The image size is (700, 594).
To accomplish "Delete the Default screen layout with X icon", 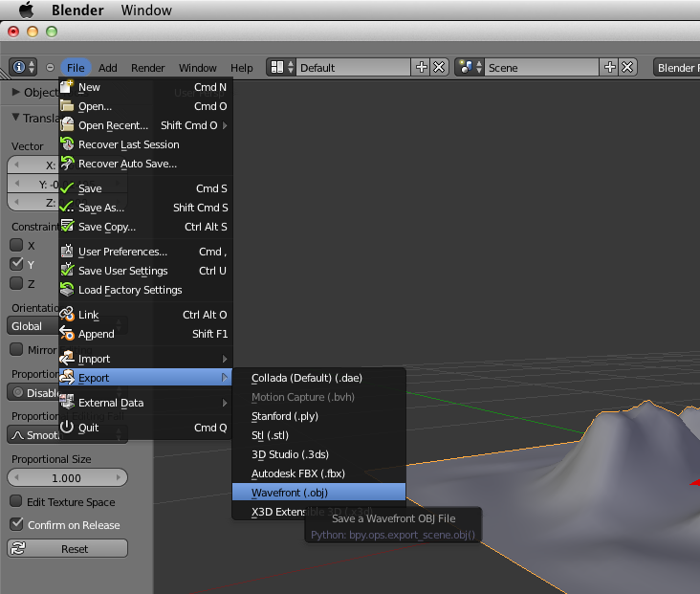I will pos(439,68).
